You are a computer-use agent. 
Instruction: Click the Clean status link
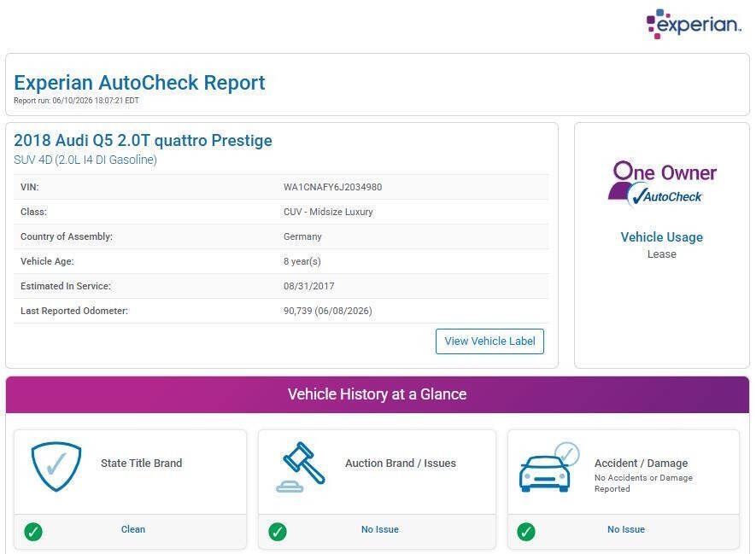tap(133, 529)
